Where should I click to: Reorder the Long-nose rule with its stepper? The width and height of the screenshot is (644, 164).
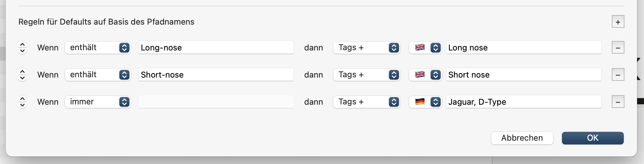click(x=22, y=48)
